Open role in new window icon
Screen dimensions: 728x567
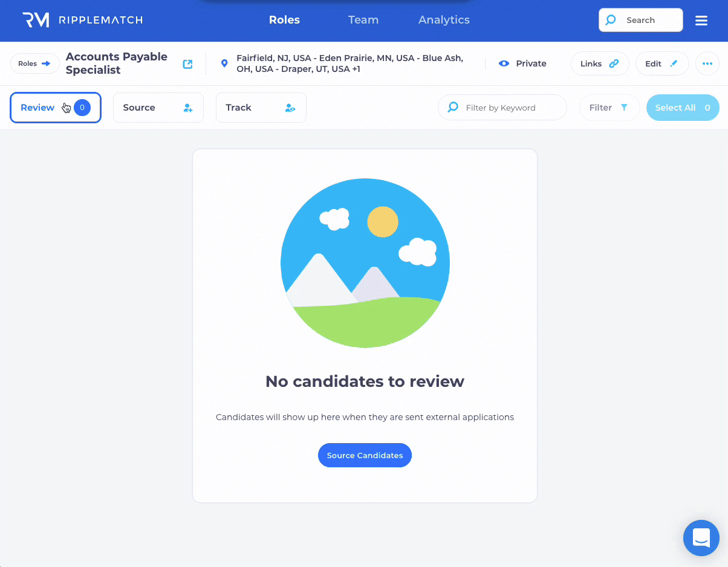click(188, 63)
